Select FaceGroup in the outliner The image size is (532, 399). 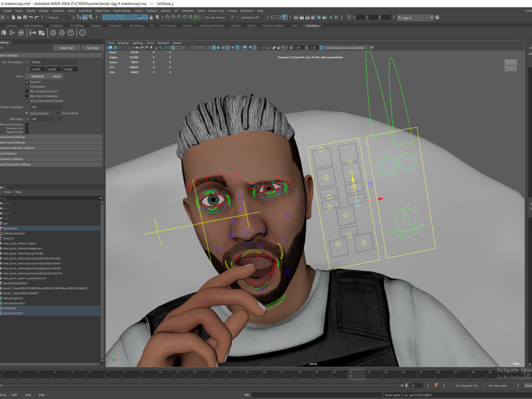point(50,228)
